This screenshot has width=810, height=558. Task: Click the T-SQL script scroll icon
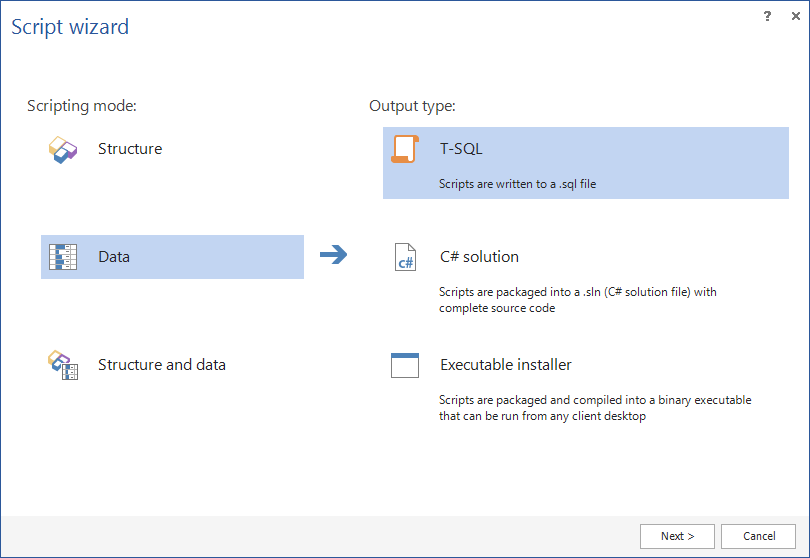tap(405, 149)
